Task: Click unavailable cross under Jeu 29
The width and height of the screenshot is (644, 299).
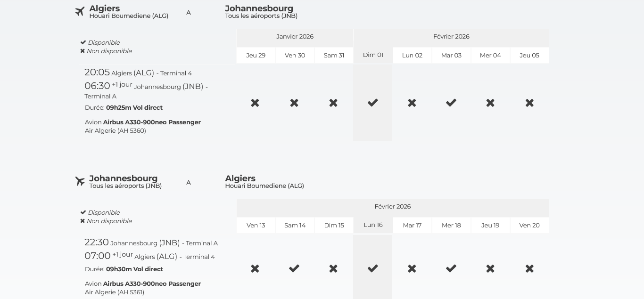Action: click(255, 103)
